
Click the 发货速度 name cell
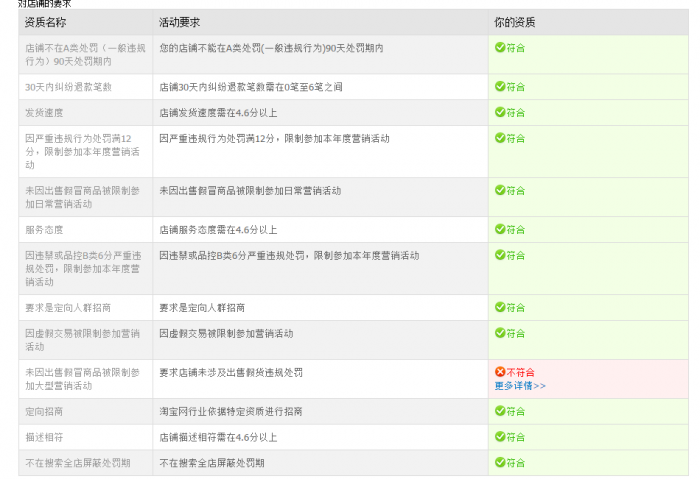[x=85, y=113]
